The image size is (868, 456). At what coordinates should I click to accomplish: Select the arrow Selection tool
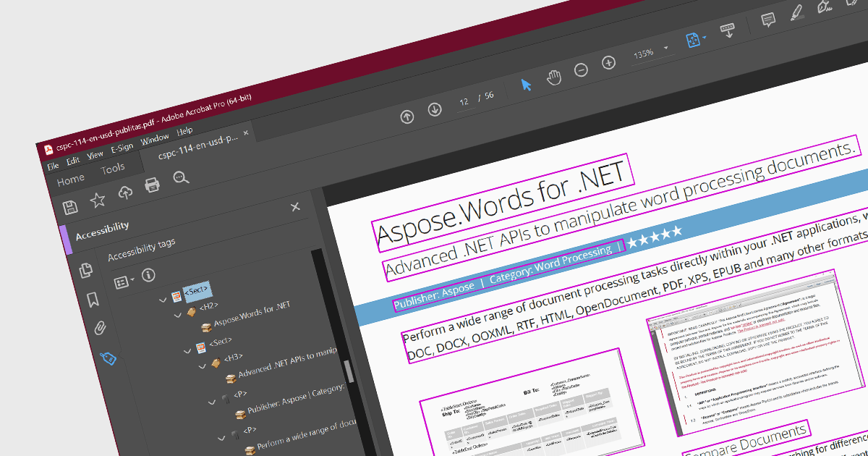coord(526,85)
